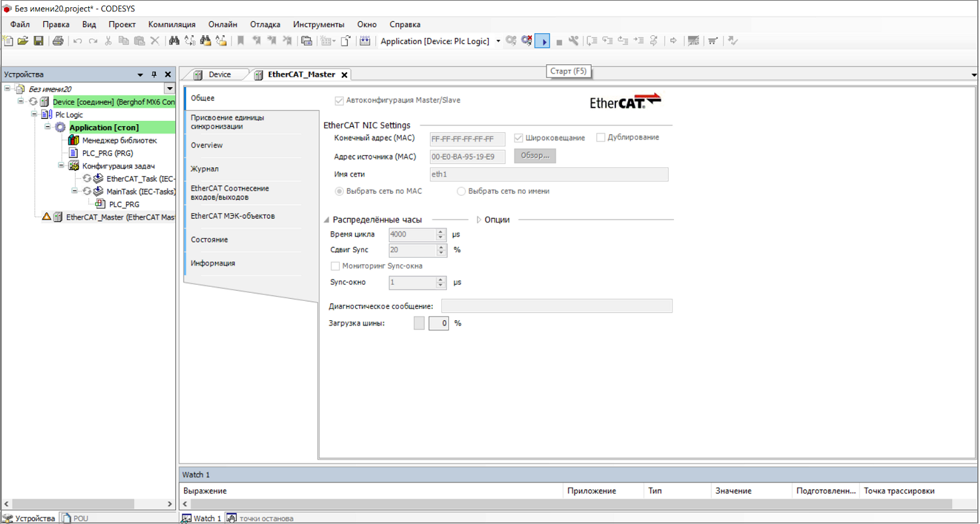This screenshot has height=524, width=980.
Task: Start the application with the play icon
Action: point(543,41)
